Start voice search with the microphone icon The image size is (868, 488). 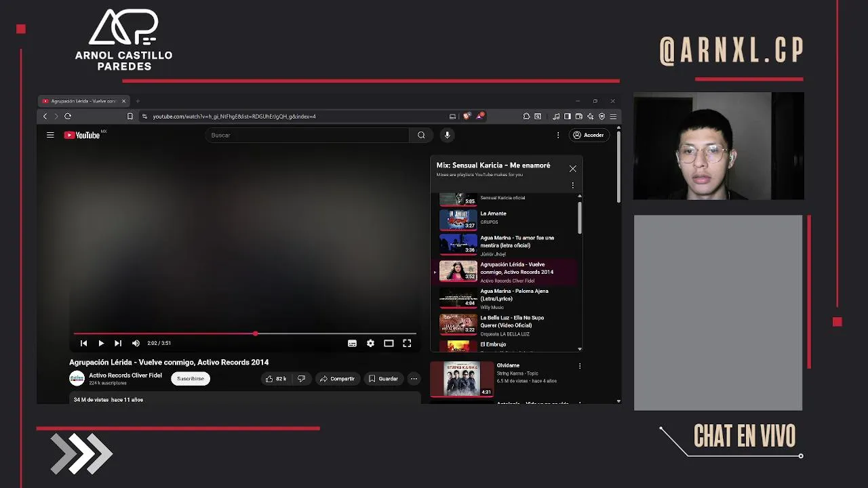point(447,135)
